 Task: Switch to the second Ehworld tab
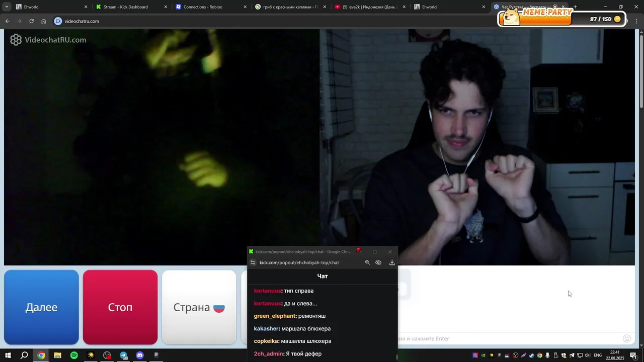click(x=448, y=7)
